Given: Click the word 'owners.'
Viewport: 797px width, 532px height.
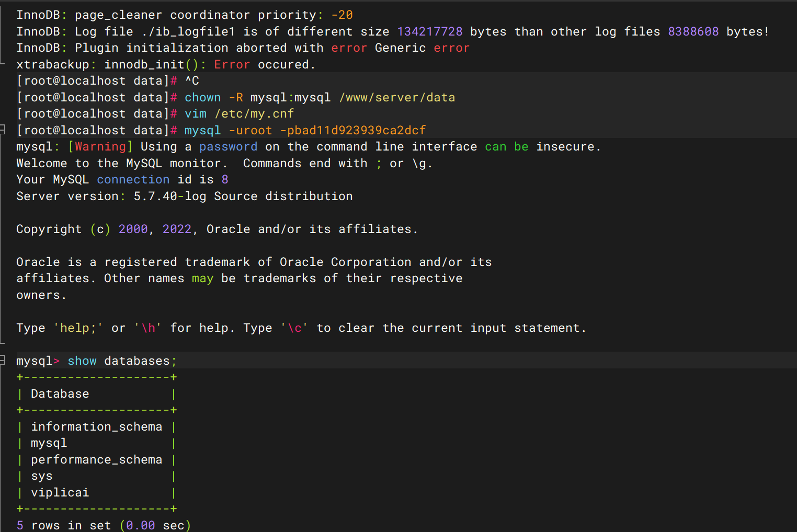Looking at the screenshot, I should pyautogui.click(x=41, y=295).
